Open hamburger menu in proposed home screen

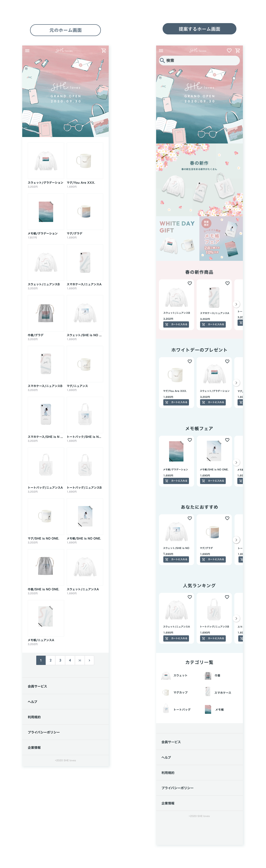(161, 51)
